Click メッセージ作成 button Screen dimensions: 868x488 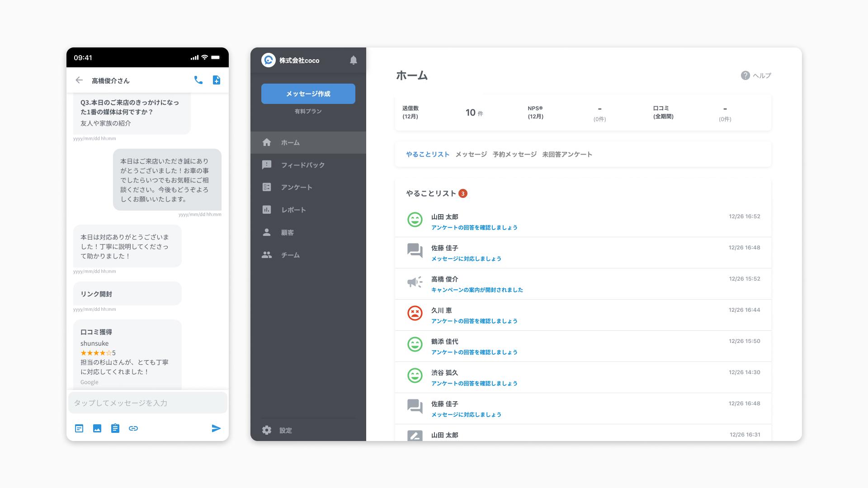coord(308,94)
